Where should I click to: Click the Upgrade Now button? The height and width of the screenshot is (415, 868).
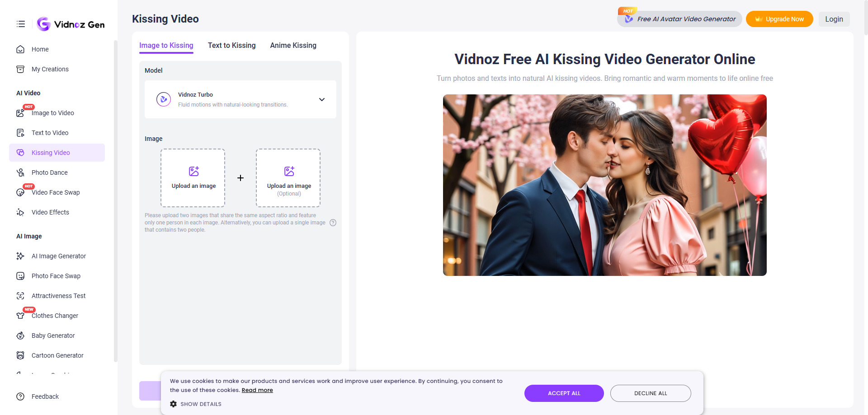coord(779,19)
